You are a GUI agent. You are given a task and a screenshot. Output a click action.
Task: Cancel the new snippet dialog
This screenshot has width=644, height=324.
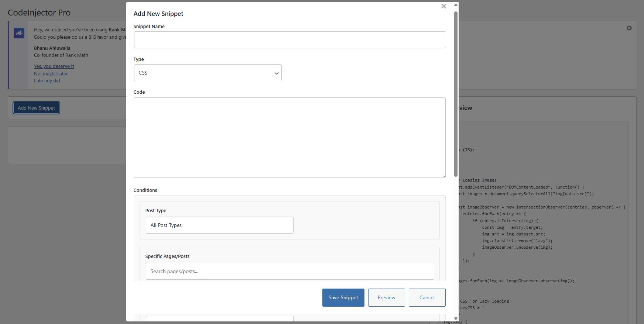coord(427,297)
